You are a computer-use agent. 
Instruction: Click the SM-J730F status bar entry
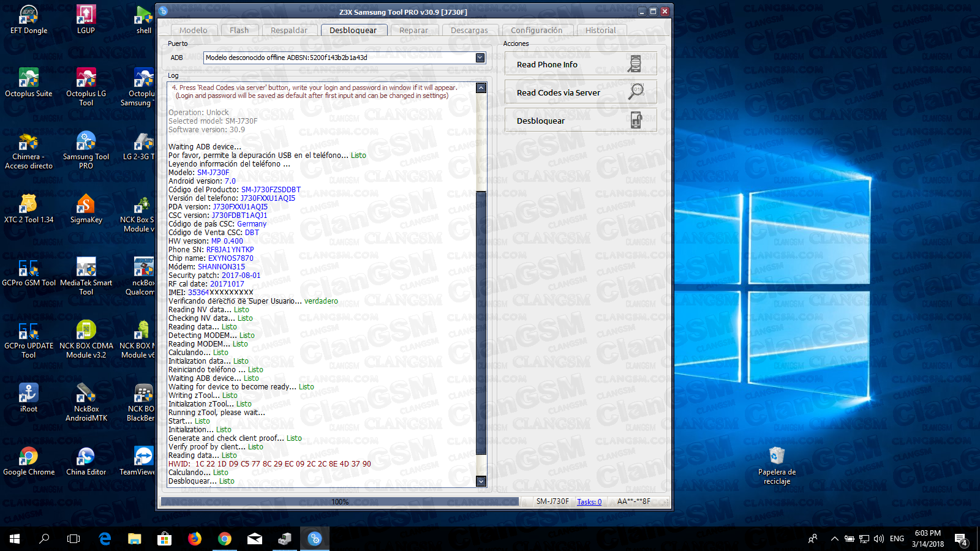pyautogui.click(x=552, y=501)
